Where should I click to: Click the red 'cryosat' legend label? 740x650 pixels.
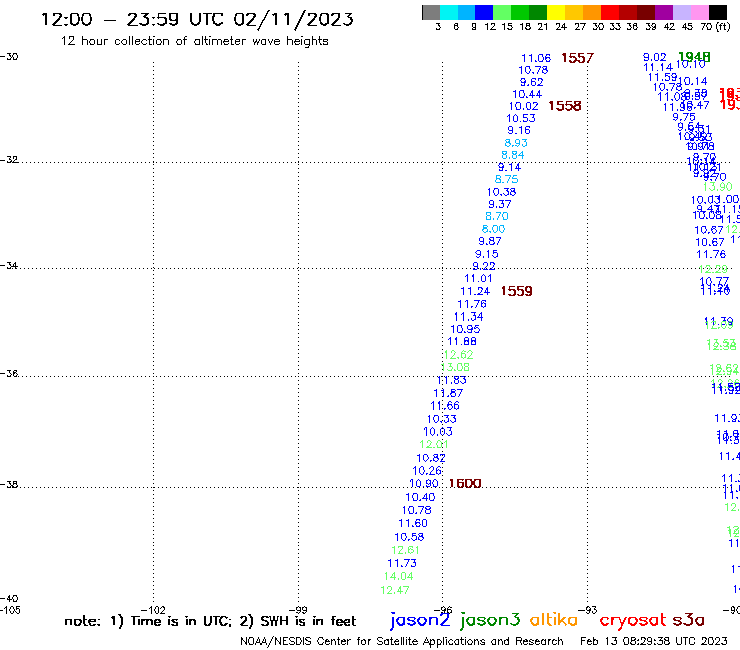[x=633, y=621]
